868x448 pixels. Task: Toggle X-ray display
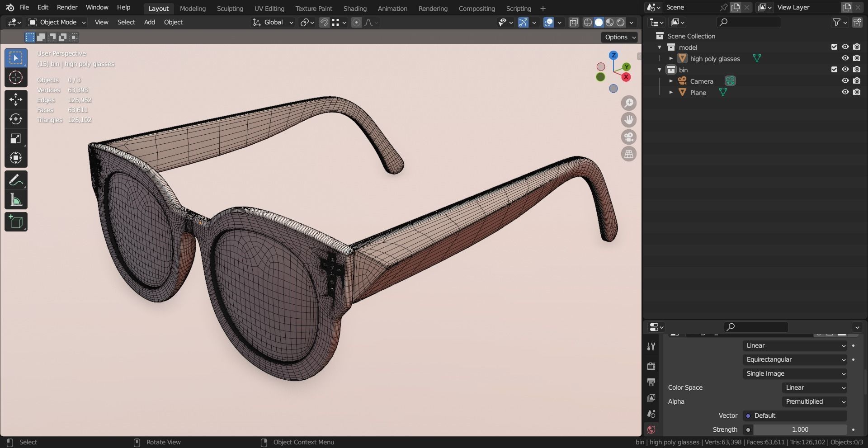[574, 22]
